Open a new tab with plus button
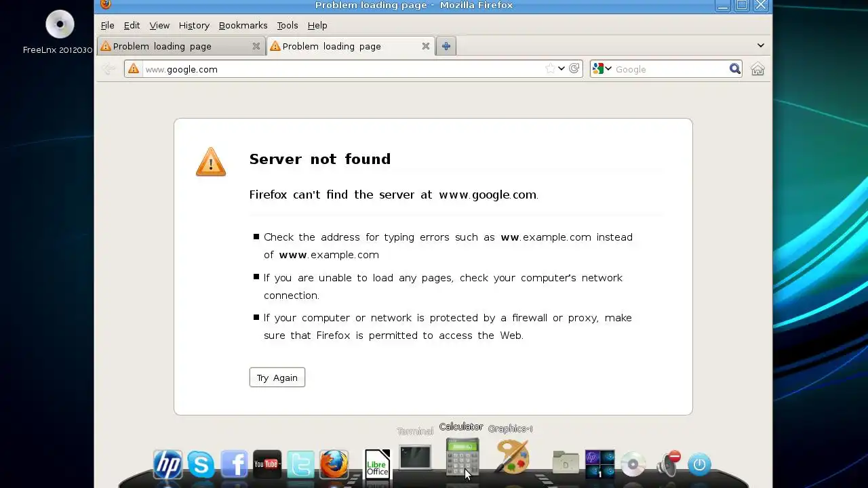The image size is (868, 488). pos(446,46)
